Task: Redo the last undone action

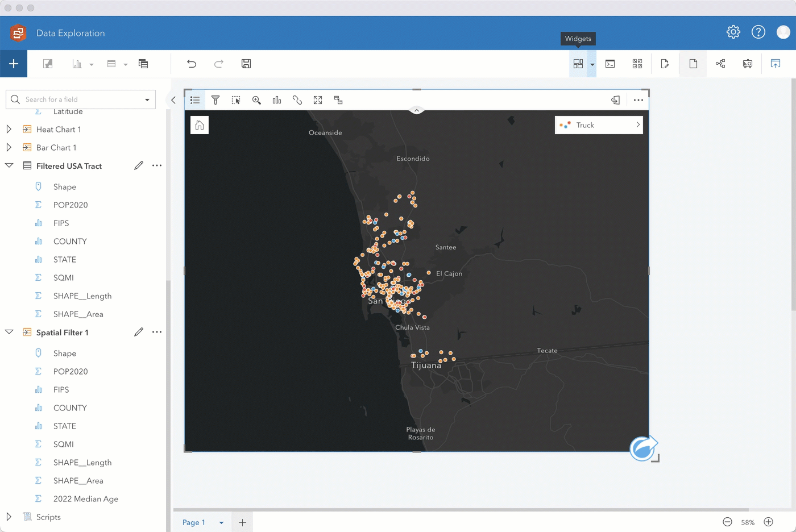Action: tap(219, 64)
